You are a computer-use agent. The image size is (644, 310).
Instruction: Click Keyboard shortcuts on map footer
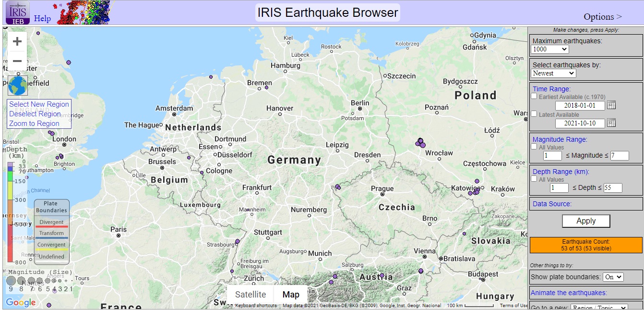(256, 306)
